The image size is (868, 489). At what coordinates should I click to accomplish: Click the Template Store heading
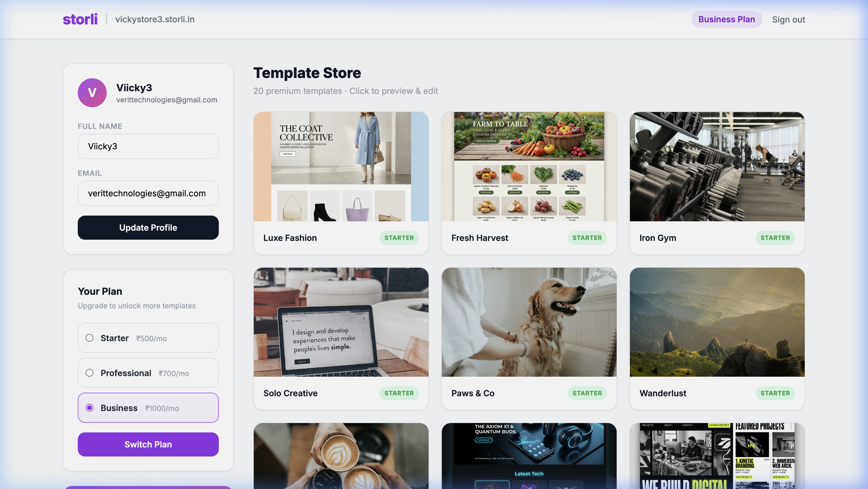[x=307, y=73]
